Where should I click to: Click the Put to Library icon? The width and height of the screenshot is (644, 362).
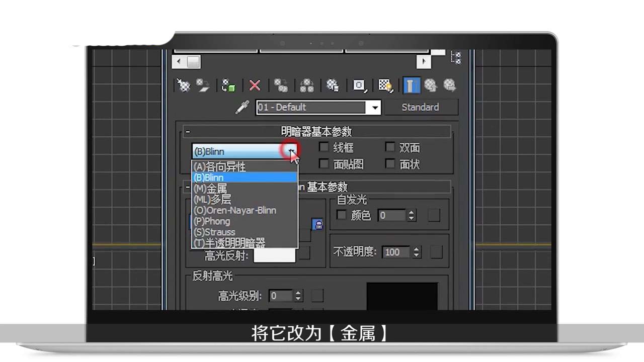(333, 85)
